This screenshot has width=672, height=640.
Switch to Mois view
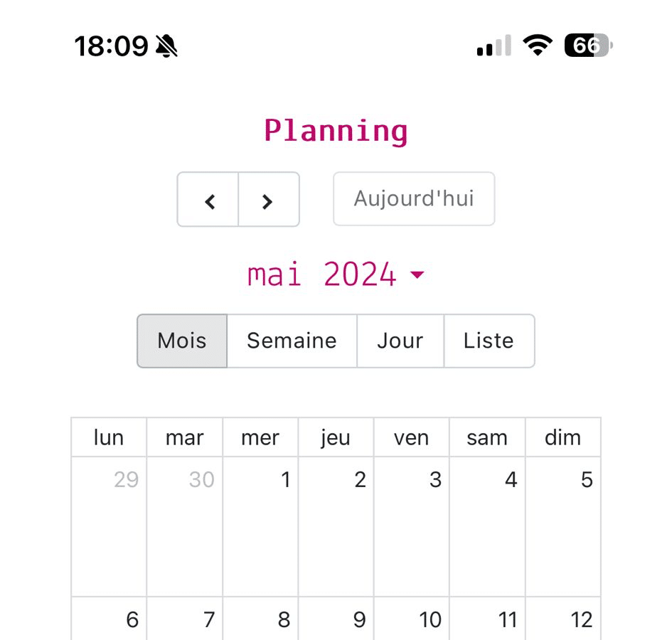(182, 341)
